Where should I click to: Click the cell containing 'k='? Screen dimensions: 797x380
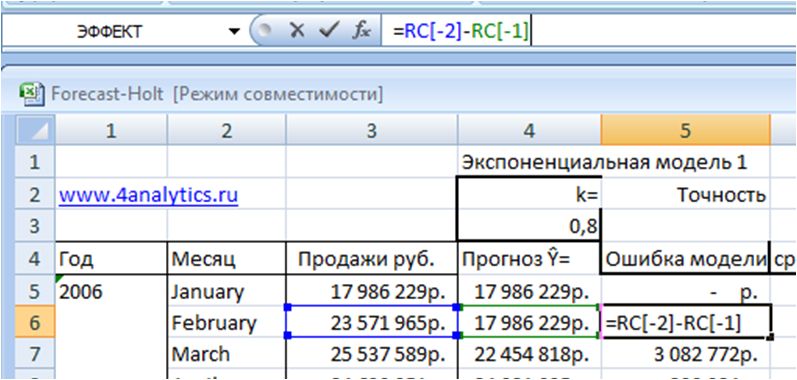[x=529, y=195]
